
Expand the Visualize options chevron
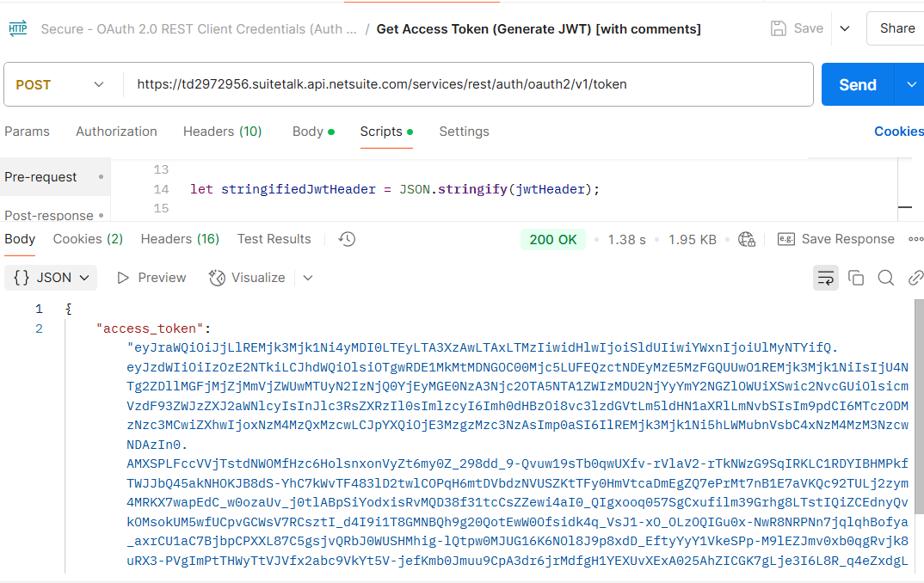pyautogui.click(x=308, y=277)
